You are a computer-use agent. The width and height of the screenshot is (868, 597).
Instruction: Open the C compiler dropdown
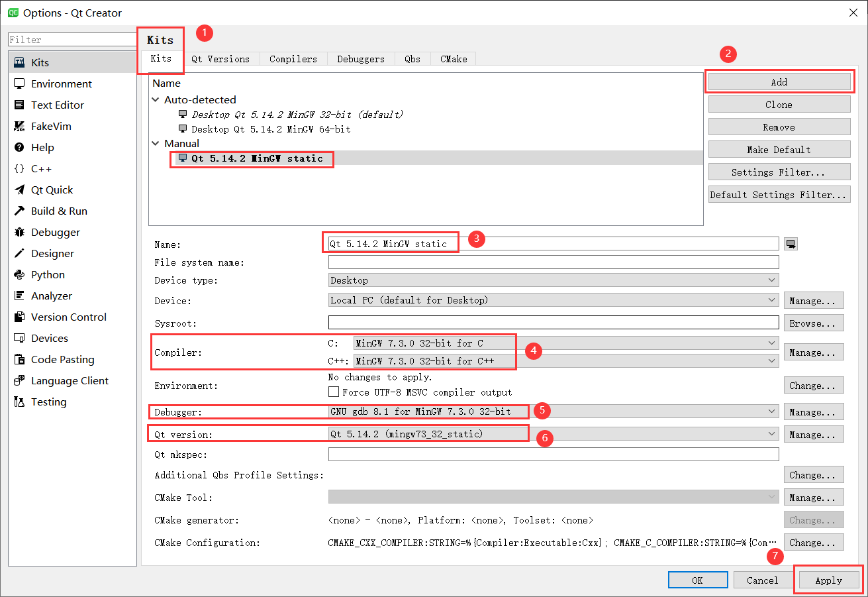click(771, 343)
